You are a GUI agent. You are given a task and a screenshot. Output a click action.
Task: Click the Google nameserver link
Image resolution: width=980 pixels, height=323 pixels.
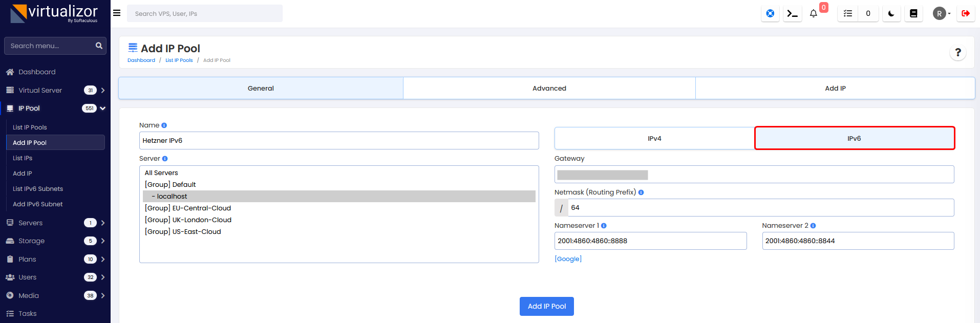click(568, 259)
